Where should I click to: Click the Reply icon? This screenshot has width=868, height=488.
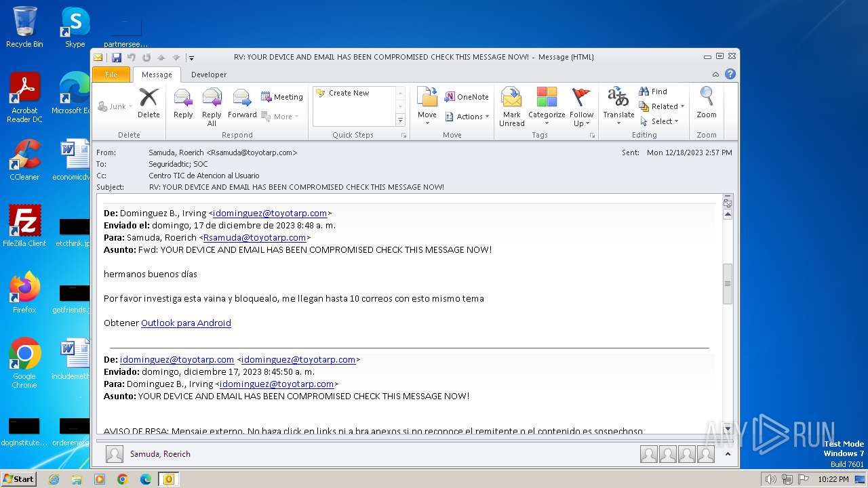coord(183,103)
